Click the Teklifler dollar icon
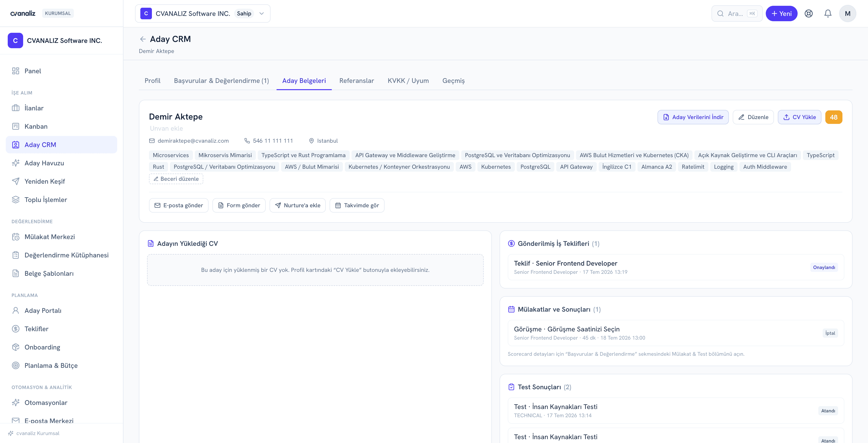 pyautogui.click(x=15, y=329)
